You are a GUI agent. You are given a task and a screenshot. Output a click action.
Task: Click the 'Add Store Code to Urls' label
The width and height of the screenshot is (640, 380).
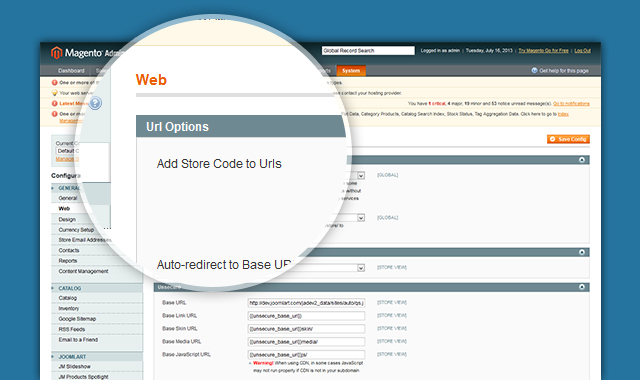pyautogui.click(x=219, y=164)
